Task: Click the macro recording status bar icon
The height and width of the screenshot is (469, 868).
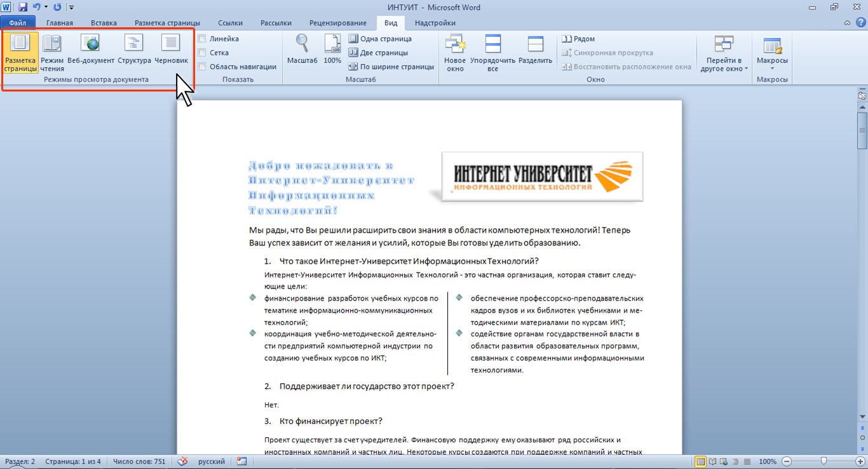Action: [x=241, y=461]
